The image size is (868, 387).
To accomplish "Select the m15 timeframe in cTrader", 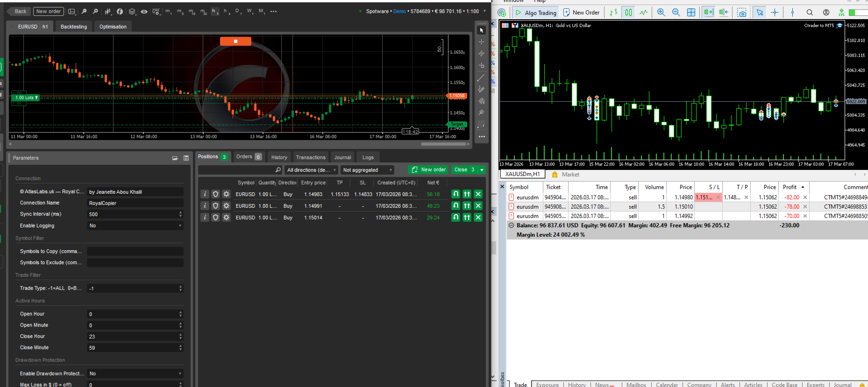I will click(x=192, y=11).
